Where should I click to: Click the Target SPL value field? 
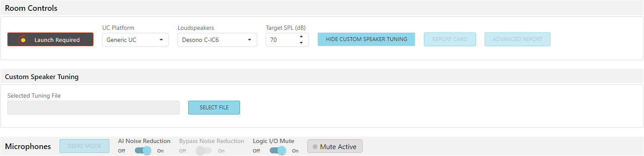pyautogui.click(x=282, y=40)
